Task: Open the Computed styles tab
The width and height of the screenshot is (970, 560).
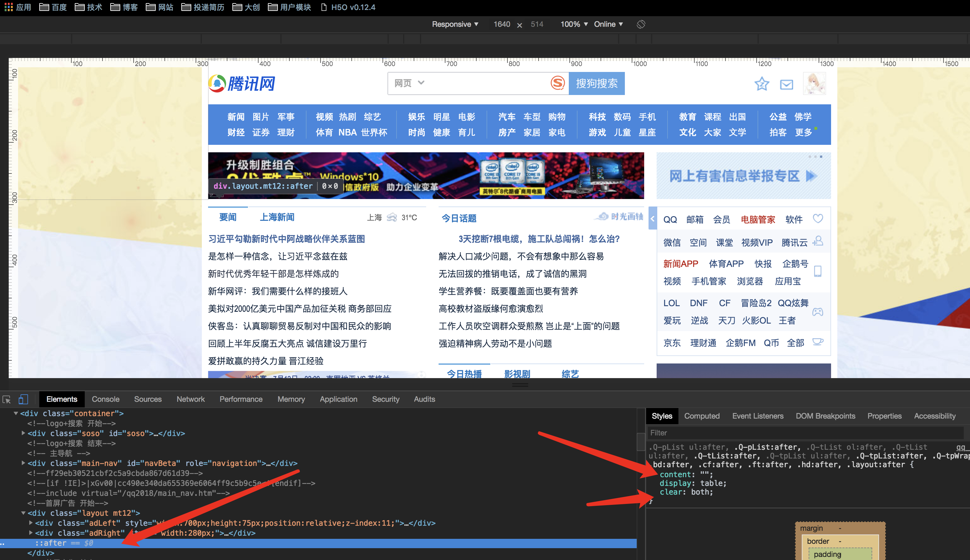Action: [x=701, y=416]
